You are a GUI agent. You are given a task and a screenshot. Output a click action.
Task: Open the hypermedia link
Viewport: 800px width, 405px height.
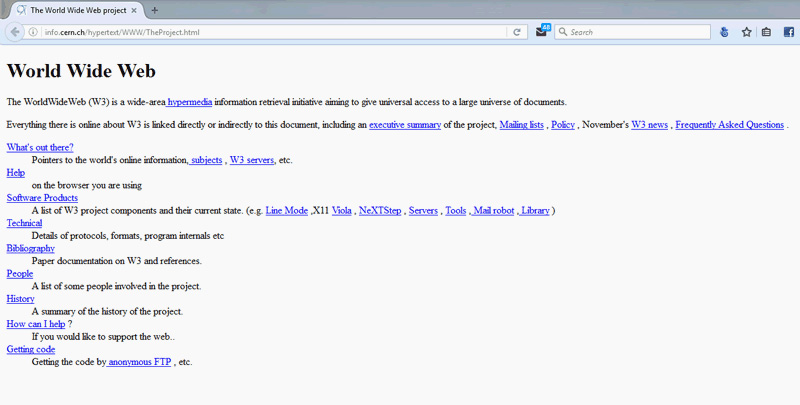tap(189, 102)
